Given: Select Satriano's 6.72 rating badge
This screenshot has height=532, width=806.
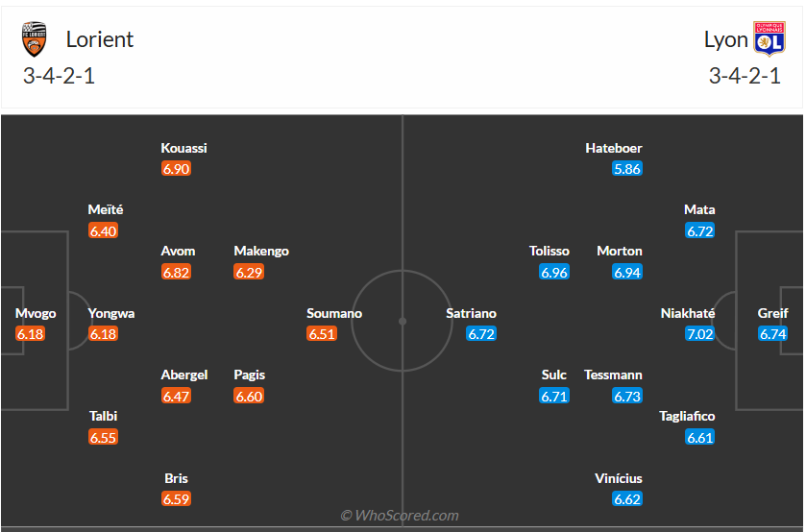Looking at the screenshot, I should point(480,334).
